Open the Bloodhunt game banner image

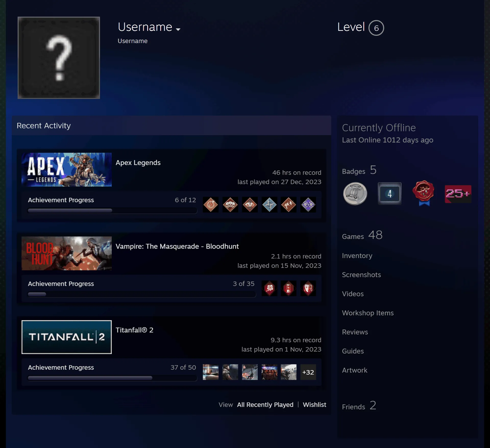click(67, 253)
